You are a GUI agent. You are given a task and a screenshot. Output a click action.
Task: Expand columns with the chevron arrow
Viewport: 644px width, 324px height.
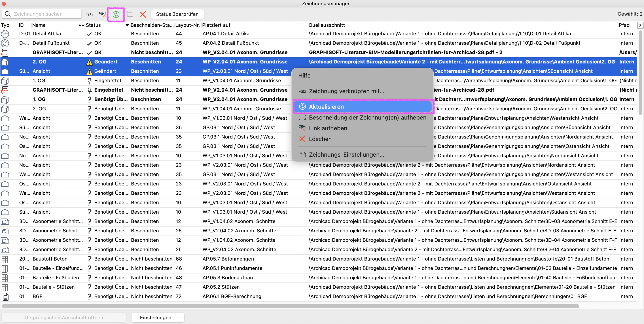(640, 25)
